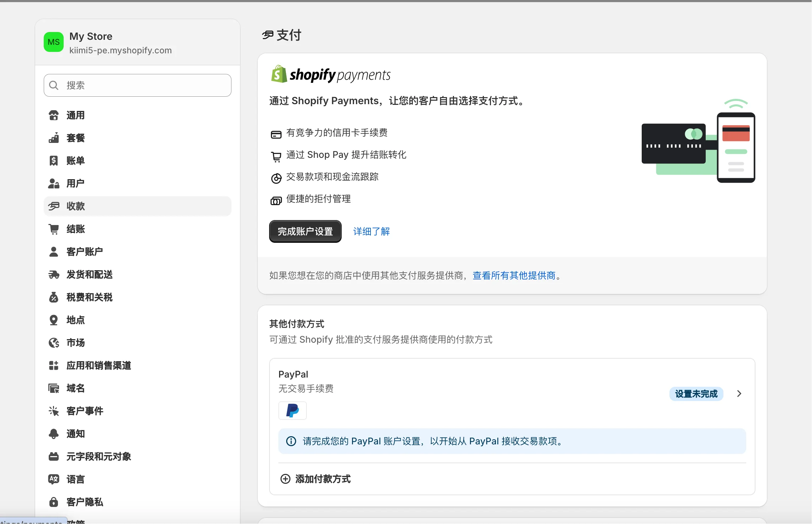Screen dimensions: 812x524
Task: Click the plus circle icon beside 添加付款方式
Action: click(285, 479)
